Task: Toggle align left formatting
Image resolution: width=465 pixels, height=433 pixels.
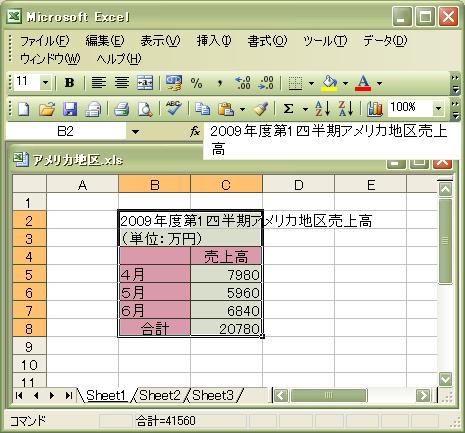Action: (99, 83)
